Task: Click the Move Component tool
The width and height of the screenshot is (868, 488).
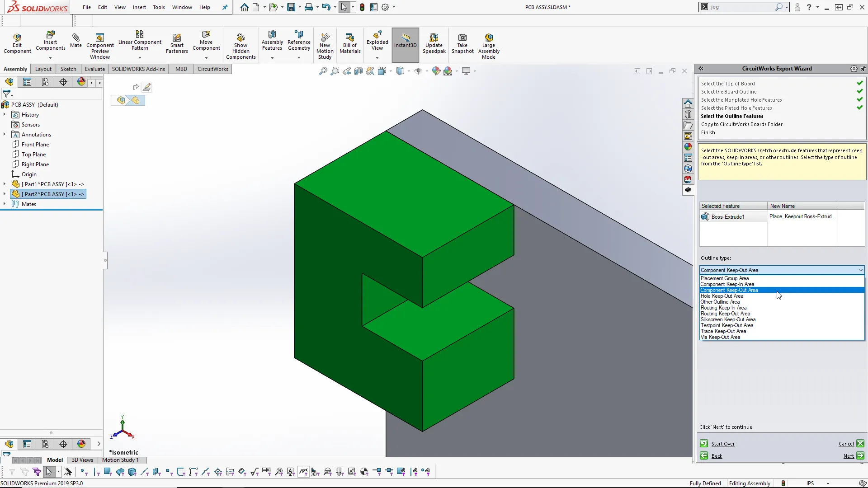Action: tap(206, 41)
